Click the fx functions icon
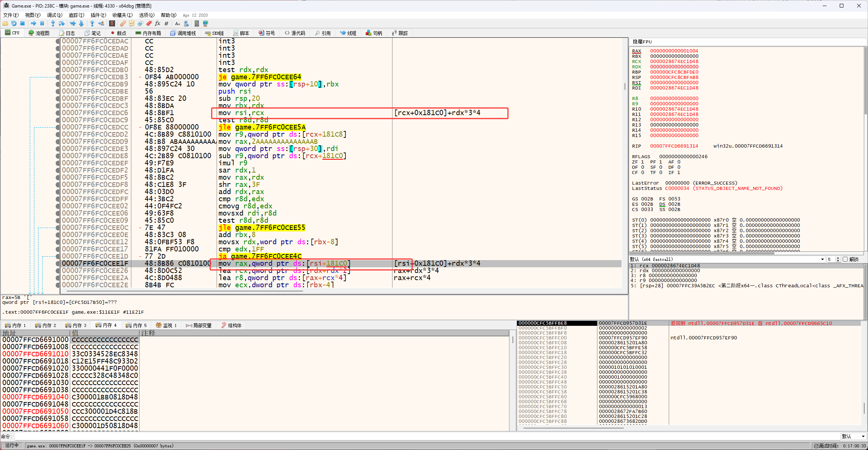868x450 pixels. click(157, 23)
